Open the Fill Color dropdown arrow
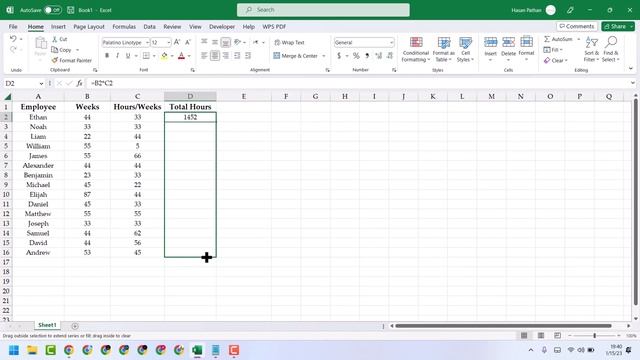Image resolution: width=640 pixels, height=360 pixels. (172, 56)
